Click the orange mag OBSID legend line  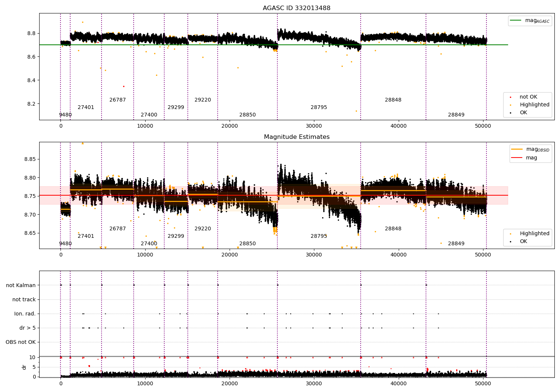[517, 149]
